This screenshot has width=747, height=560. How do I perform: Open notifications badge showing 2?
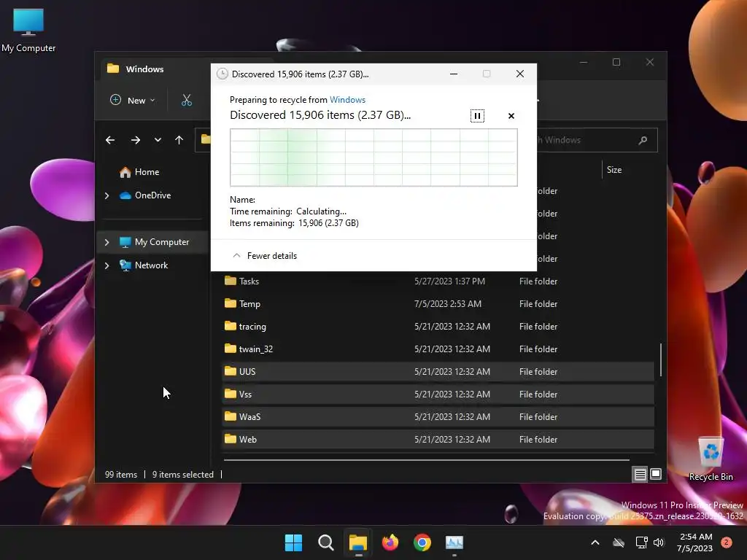pos(726,542)
